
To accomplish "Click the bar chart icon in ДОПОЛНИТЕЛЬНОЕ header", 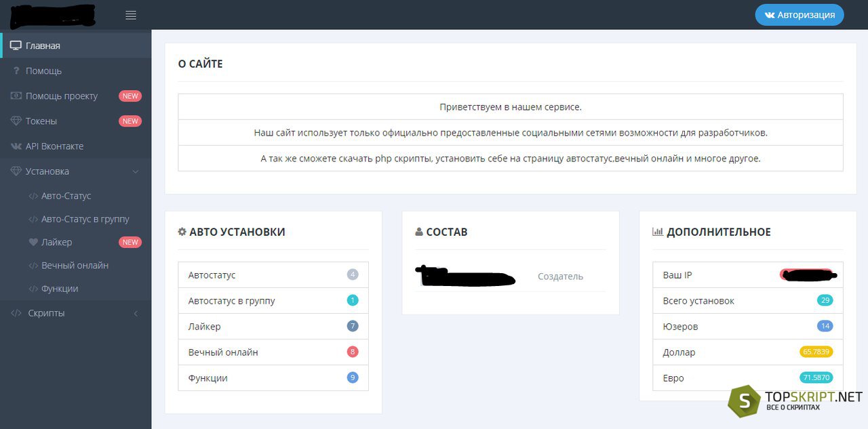I will pos(658,231).
